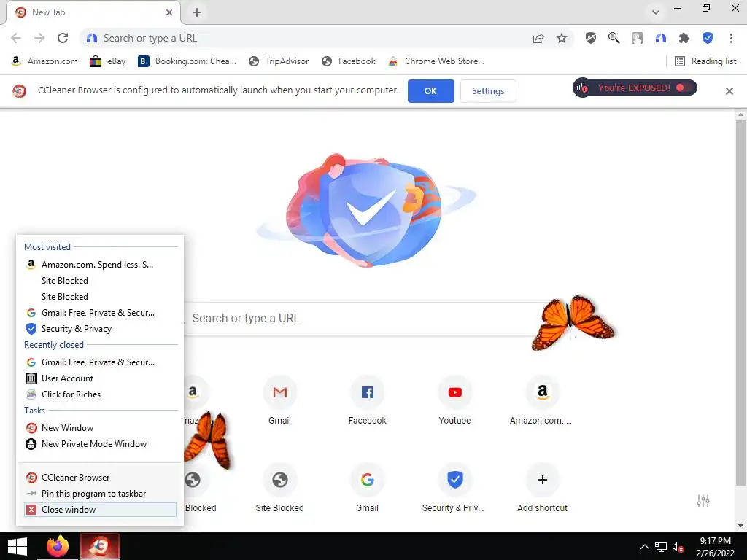747x560 pixels.
Task: Choose New Window task in jump list
Action: [100, 427]
